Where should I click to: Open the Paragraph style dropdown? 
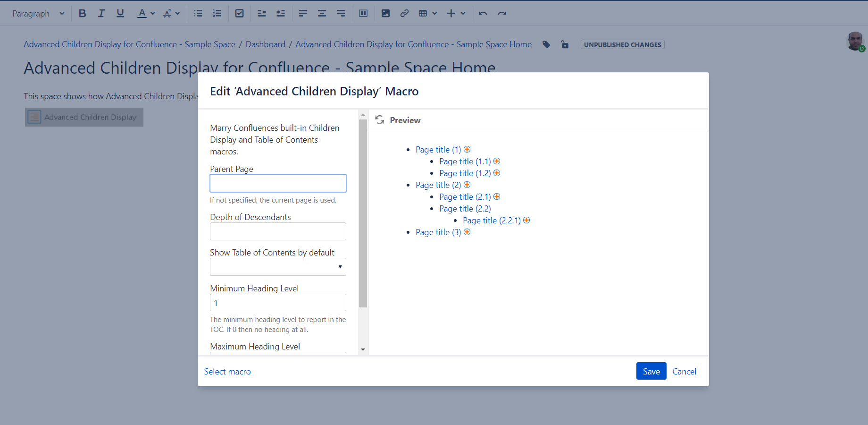coord(38,13)
